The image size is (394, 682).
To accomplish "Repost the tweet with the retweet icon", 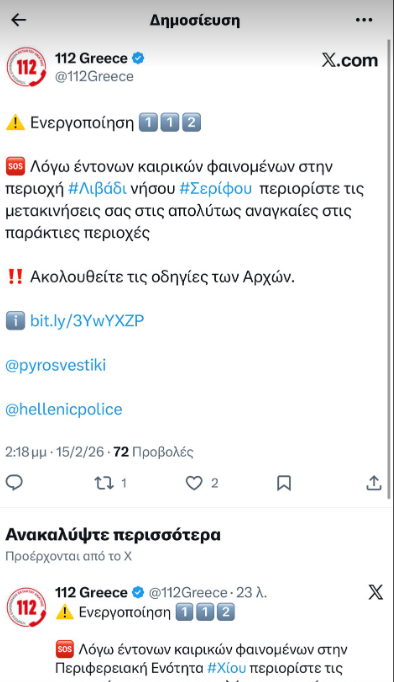I will 104,483.
